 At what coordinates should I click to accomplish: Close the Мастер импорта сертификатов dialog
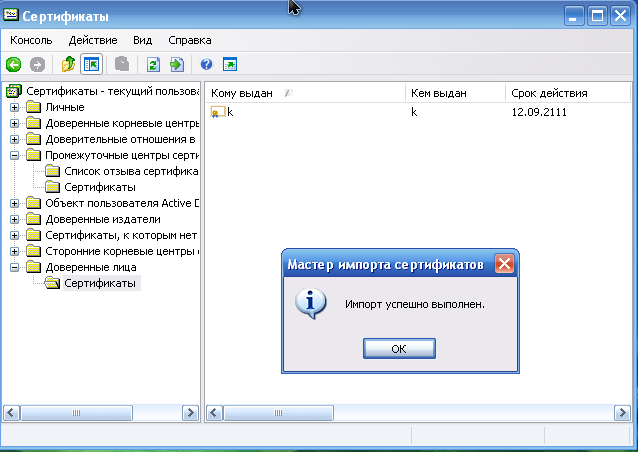[x=504, y=264]
